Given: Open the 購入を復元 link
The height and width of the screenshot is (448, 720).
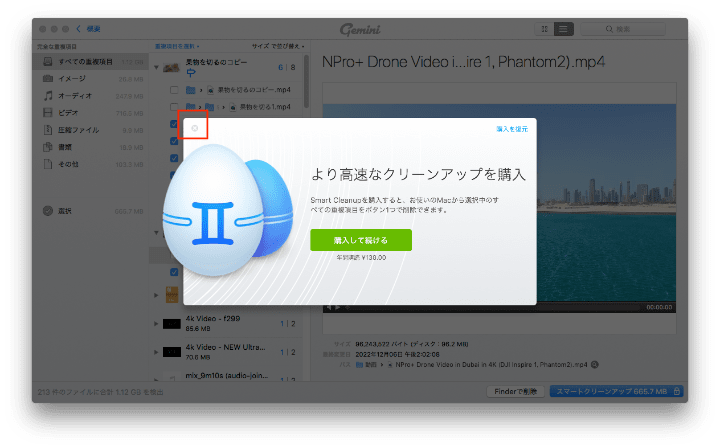Looking at the screenshot, I should pos(512,129).
